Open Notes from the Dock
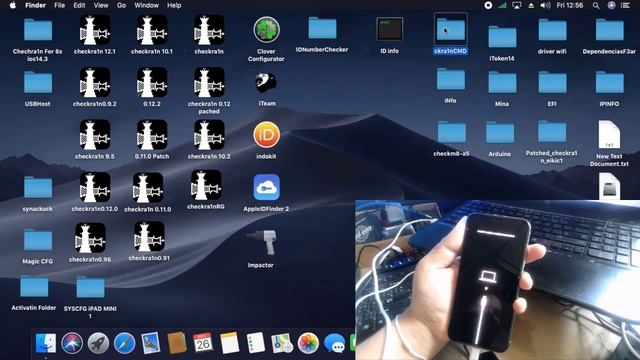The image size is (640, 360). point(229,342)
